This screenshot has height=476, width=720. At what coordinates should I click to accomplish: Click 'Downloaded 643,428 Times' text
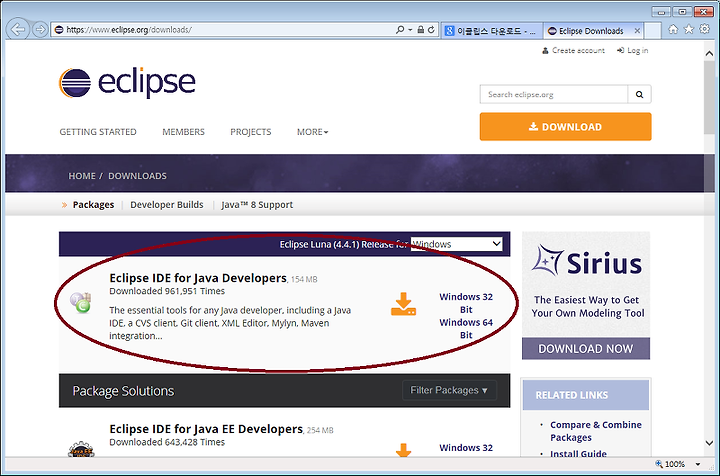(x=167, y=442)
